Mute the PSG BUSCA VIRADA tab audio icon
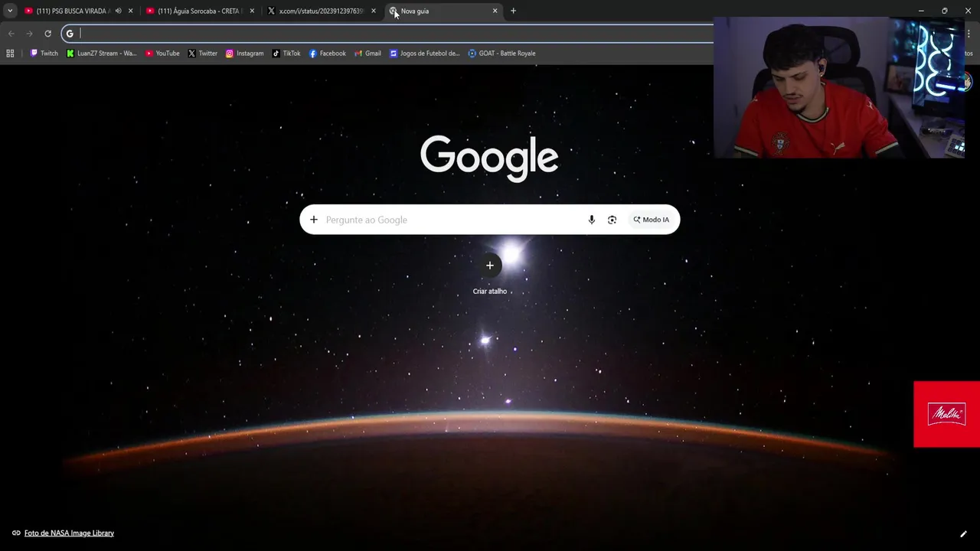Image resolution: width=980 pixels, height=551 pixels. coord(118,11)
